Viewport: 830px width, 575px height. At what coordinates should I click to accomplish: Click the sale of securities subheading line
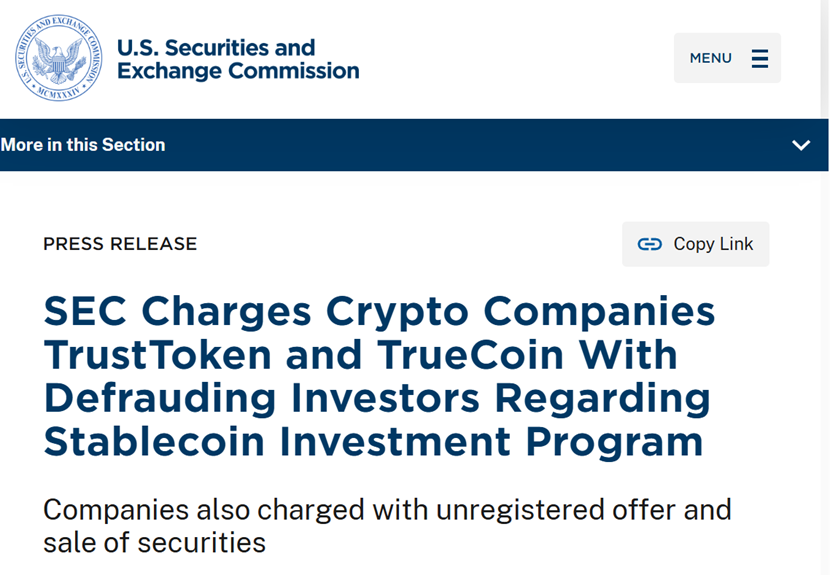tap(155, 543)
